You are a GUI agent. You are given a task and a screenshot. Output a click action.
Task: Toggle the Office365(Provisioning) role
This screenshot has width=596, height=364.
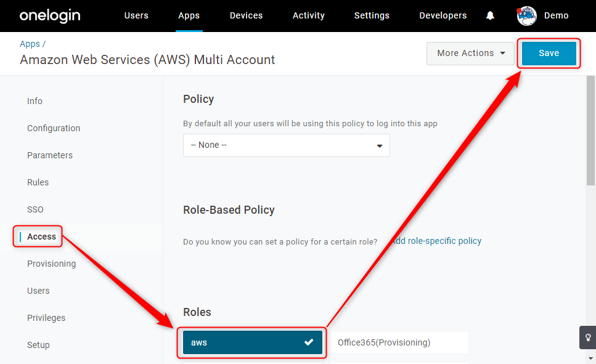399,342
